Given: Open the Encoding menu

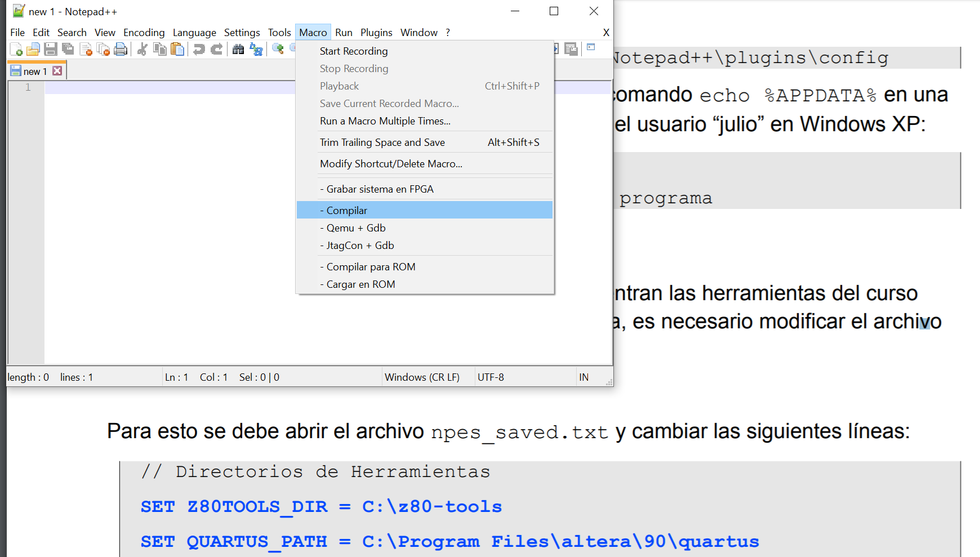Looking at the screenshot, I should [144, 32].
